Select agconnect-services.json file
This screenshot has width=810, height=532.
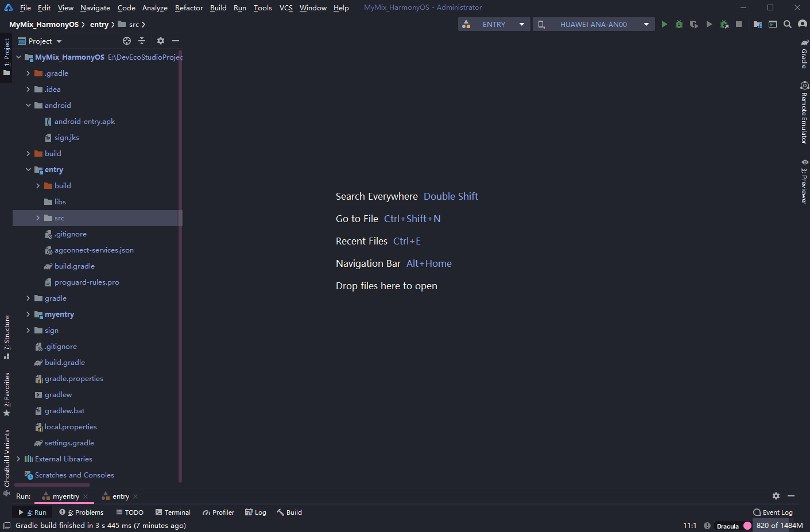click(94, 250)
